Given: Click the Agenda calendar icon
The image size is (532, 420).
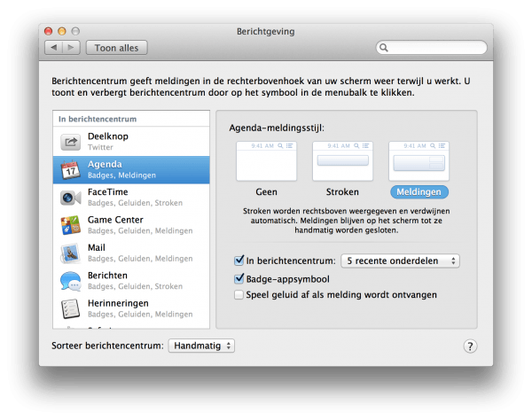Looking at the screenshot, I should click(71, 169).
